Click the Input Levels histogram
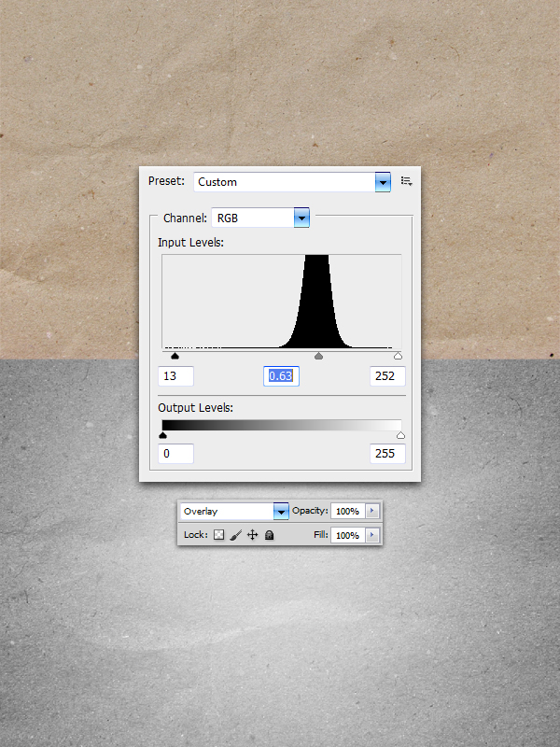The height and width of the screenshot is (747, 560). click(x=282, y=302)
